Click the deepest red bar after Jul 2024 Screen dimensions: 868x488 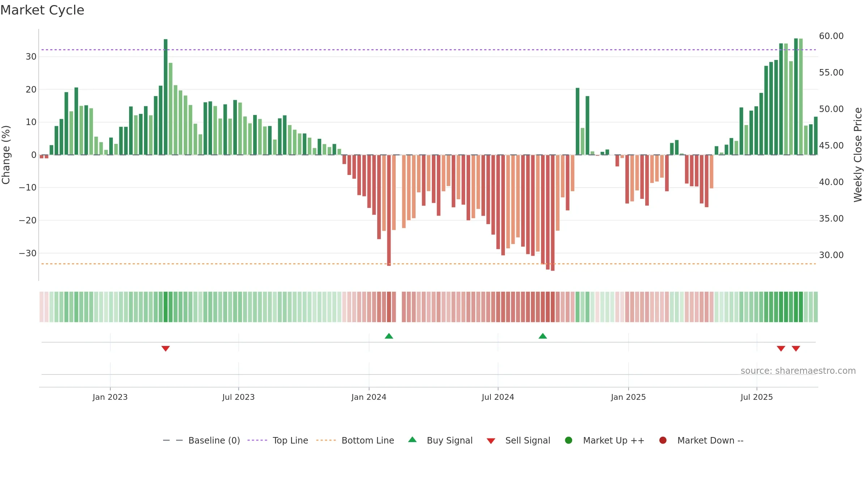(553, 213)
